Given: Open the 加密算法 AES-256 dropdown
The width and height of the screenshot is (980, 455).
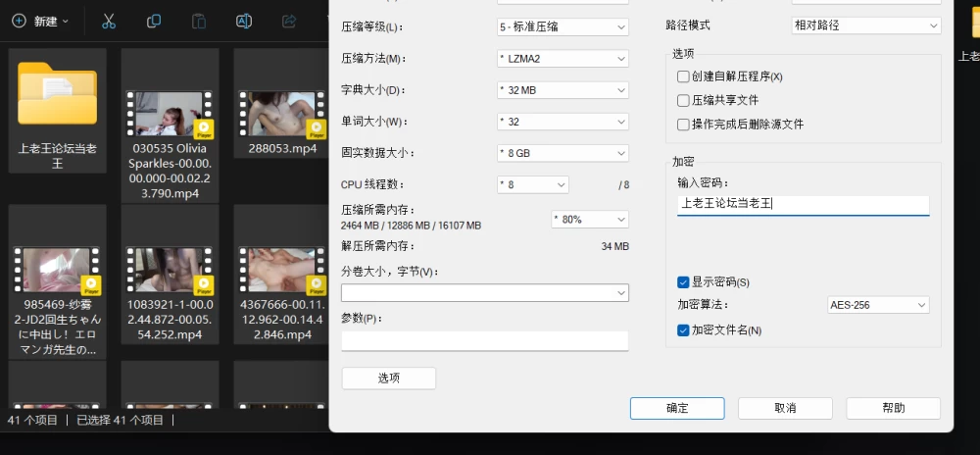Looking at the screenshot, I should [x=878, y=305].
